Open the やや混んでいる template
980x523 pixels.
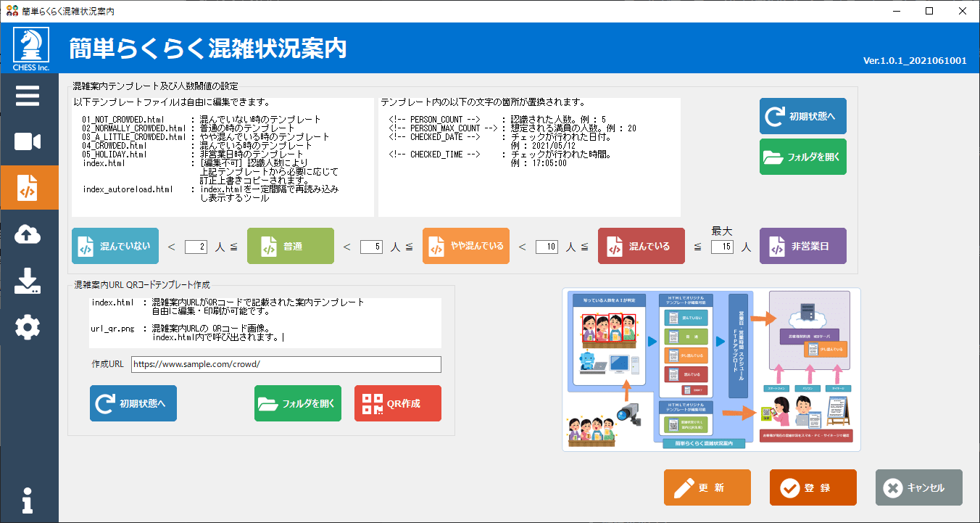(466, 246)
